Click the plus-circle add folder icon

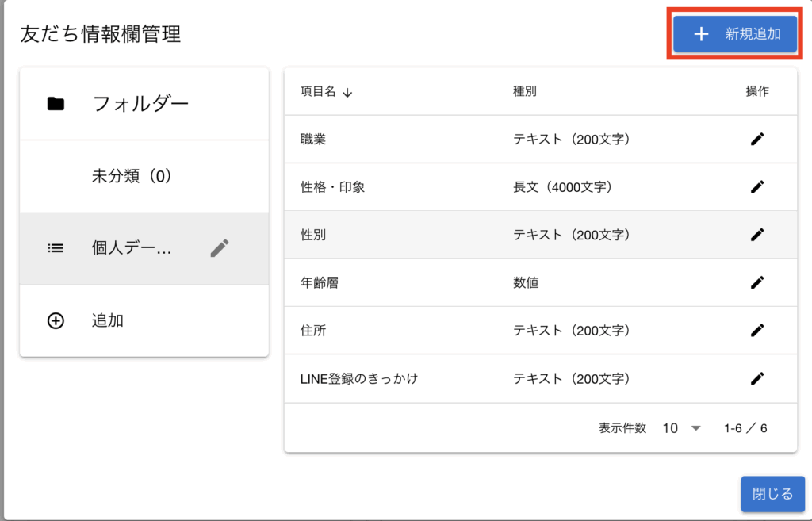(56, 321)
